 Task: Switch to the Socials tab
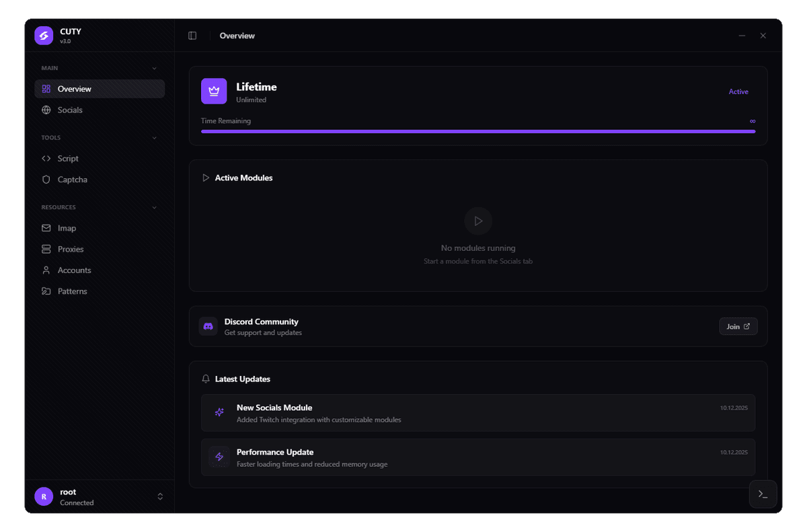[70, 110]
